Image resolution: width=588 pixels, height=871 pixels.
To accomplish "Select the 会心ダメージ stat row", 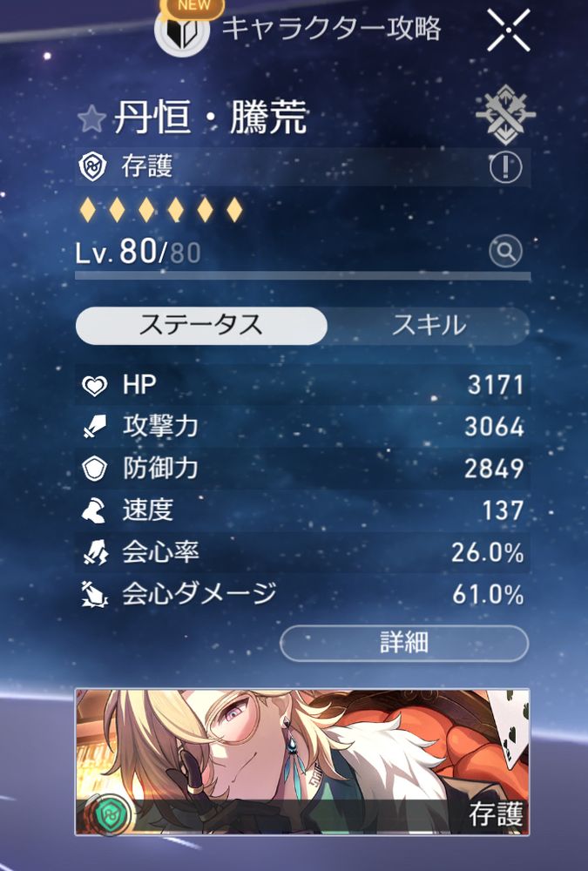I will [x=303, y=594].
